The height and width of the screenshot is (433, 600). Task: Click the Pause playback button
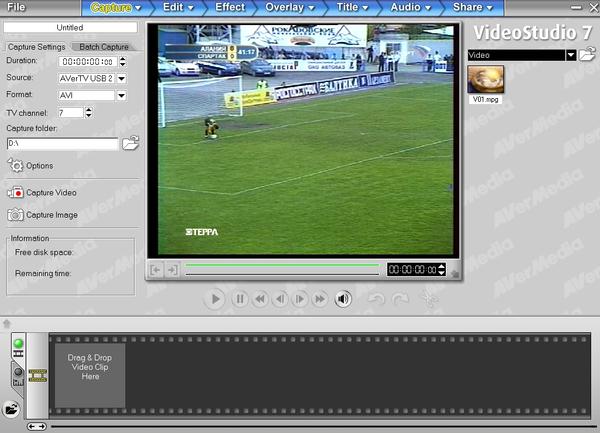239,298
